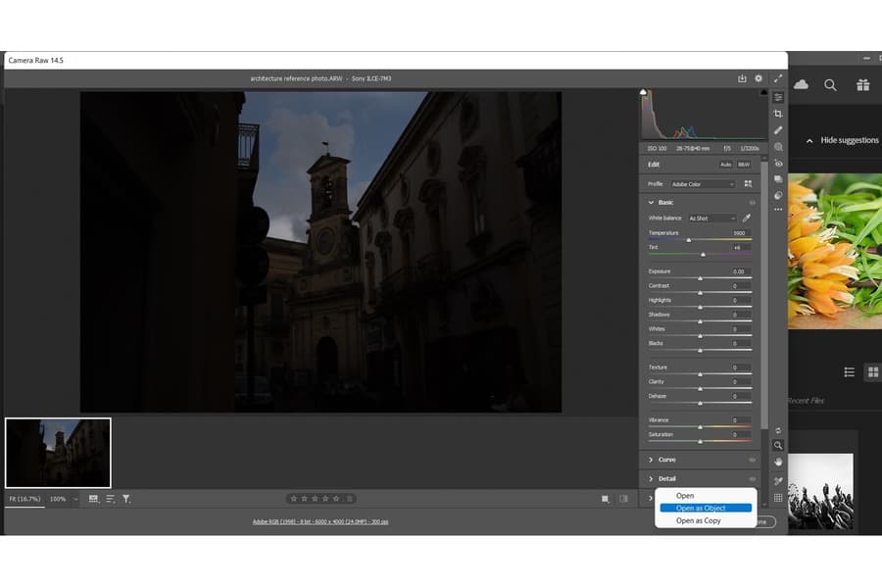882x588 pixels.
Task: Pick the White Balance eyedropper tool
Action: pyautogui.click(x=747, y=218)
